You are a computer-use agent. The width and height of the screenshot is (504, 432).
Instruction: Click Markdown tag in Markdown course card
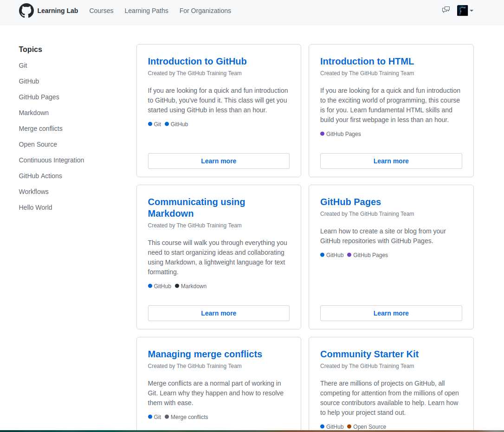[x=191, y=286]
